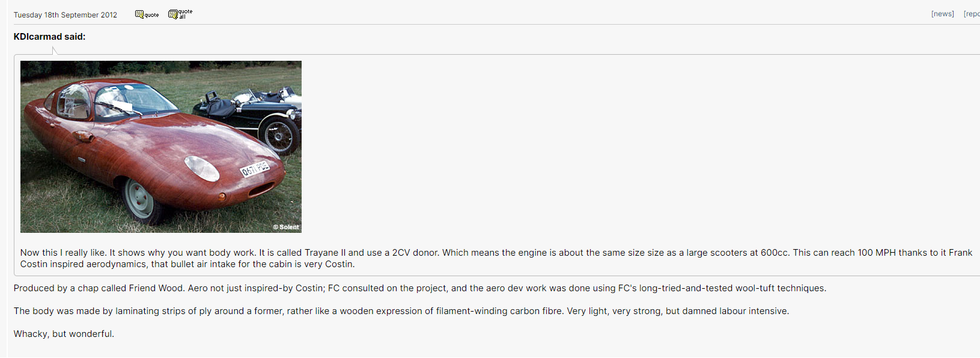The width and height of the screenshot is (980, 358).
Task: Click the speech bubble pointer on quote box
Action: point(55,51)
